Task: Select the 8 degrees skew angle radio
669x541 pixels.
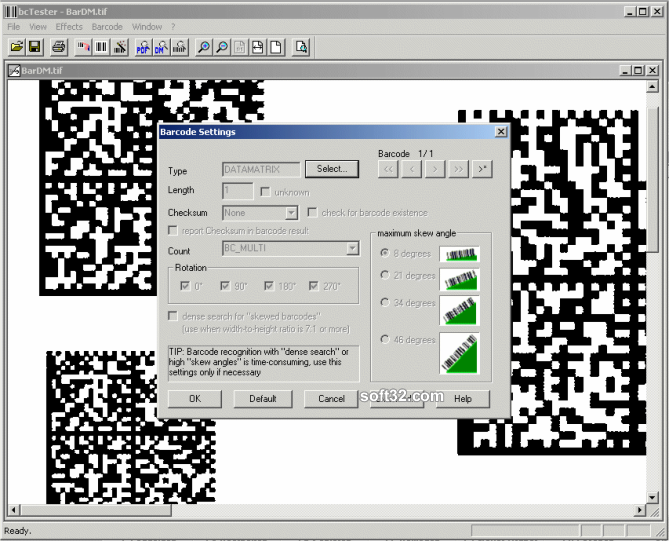Action: pyautogui.click(x=385, y=253)
